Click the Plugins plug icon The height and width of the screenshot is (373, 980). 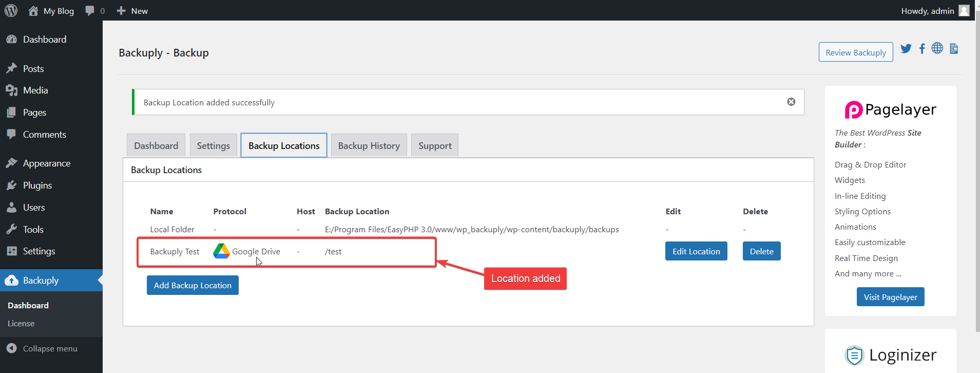click(x=11, y=185)
